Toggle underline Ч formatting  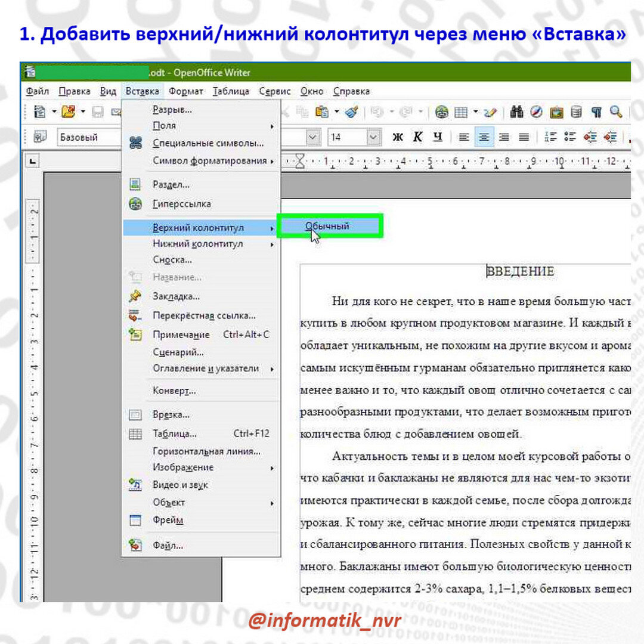[x=438, y=137]
